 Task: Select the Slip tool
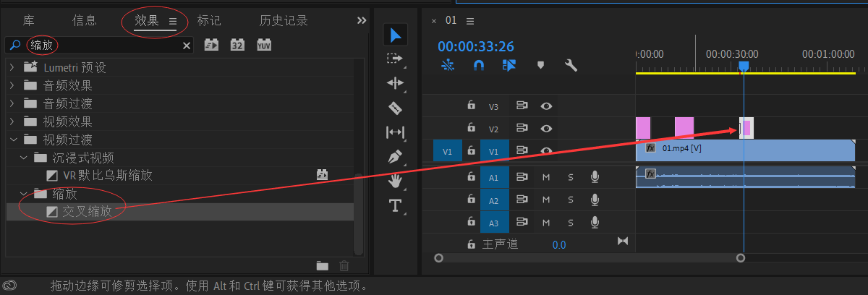click(x=395, y=132)
